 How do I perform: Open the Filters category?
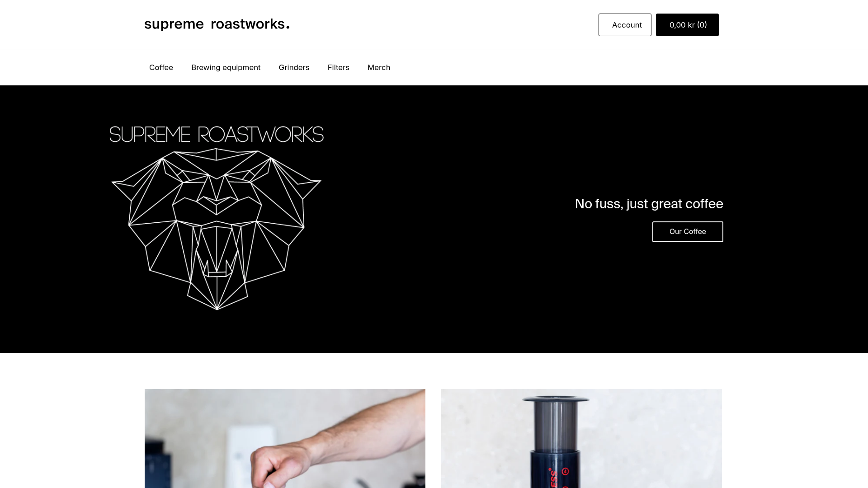[x=338, y=67]
